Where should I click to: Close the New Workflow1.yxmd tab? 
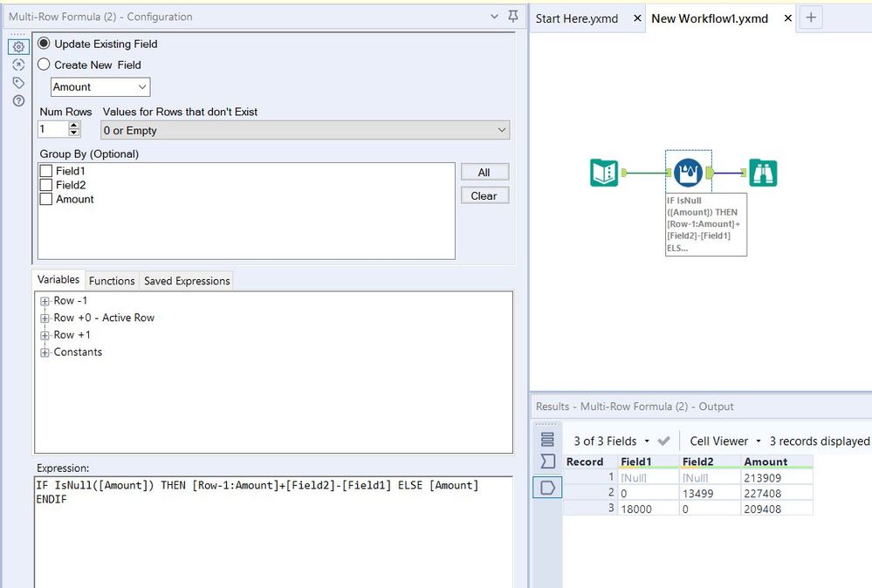click(787, 18)
